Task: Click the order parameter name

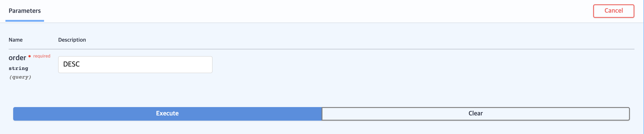Action: click(17, 58)
